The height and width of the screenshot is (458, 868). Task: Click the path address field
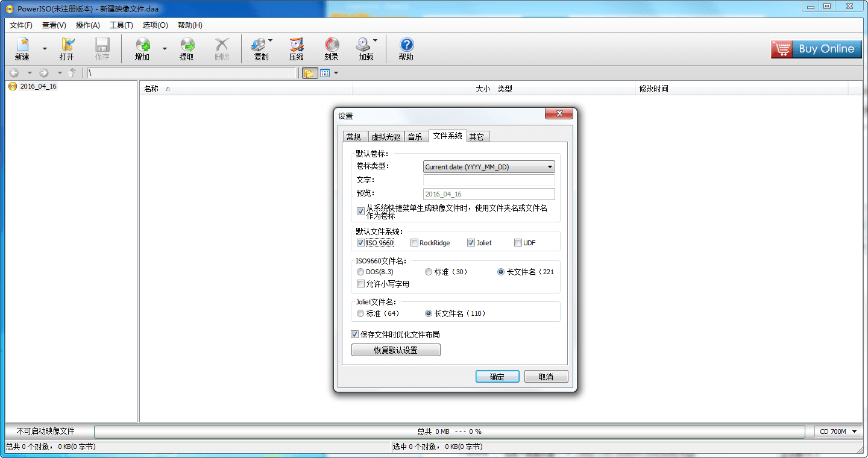point(192,73)
